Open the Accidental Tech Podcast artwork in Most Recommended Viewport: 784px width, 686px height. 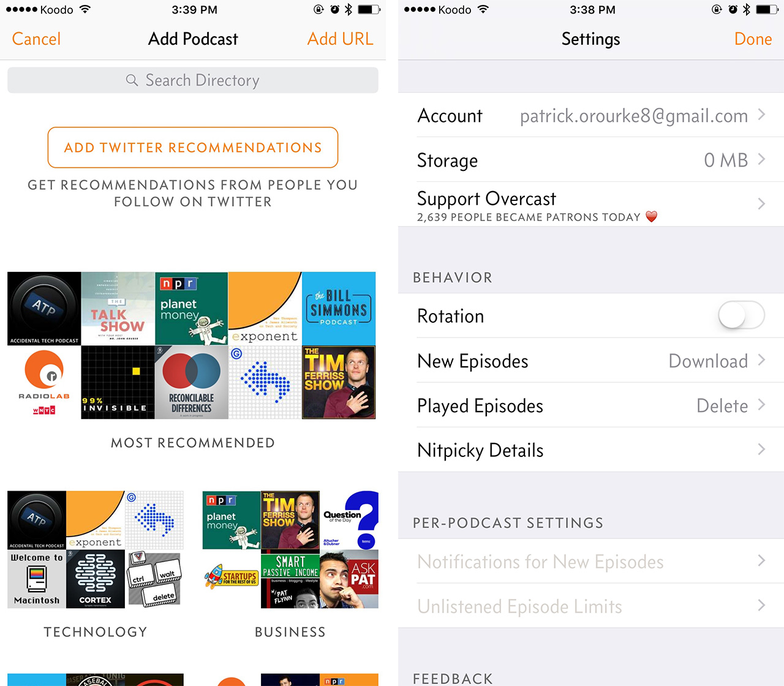pos(44,308)
